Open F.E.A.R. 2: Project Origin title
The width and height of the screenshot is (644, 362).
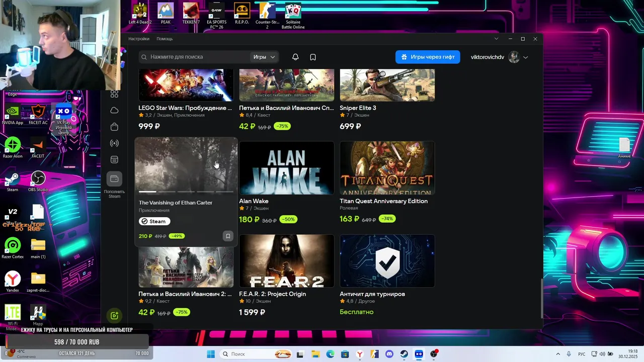pos(272,294)
